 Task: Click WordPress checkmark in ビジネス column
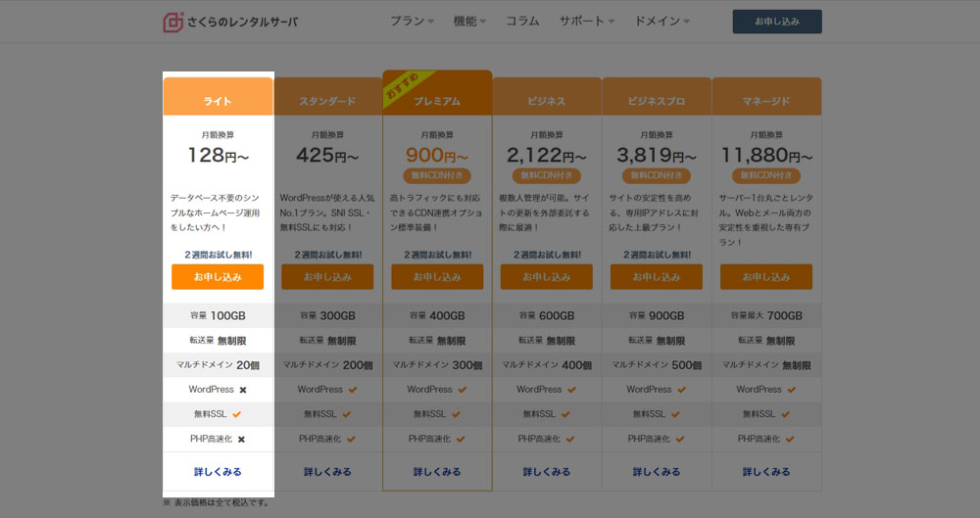(572, 390)
